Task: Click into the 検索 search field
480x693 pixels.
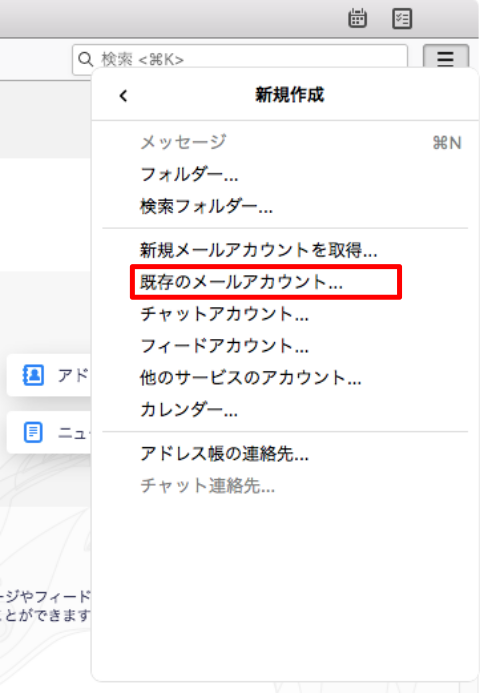Action: pyautogui.click(x=240, y=59)
